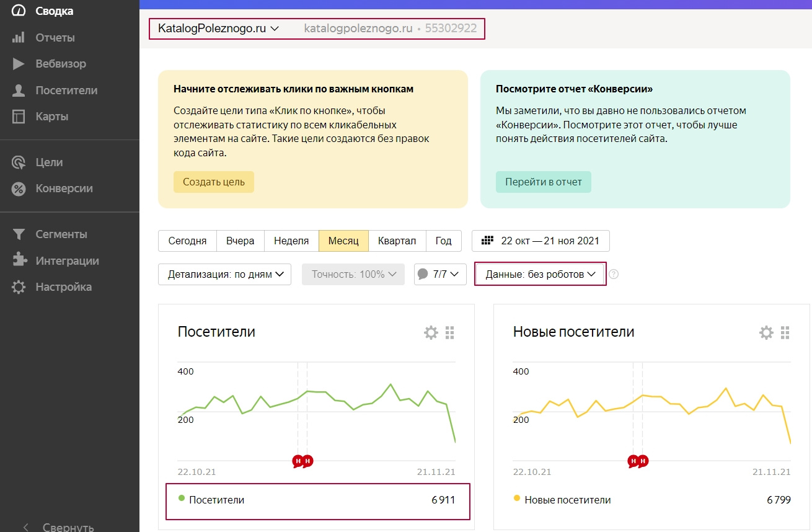The width and height of the screenshot is (812, 532).
Task: Click the help question mark icon
Action: point(614,274)
